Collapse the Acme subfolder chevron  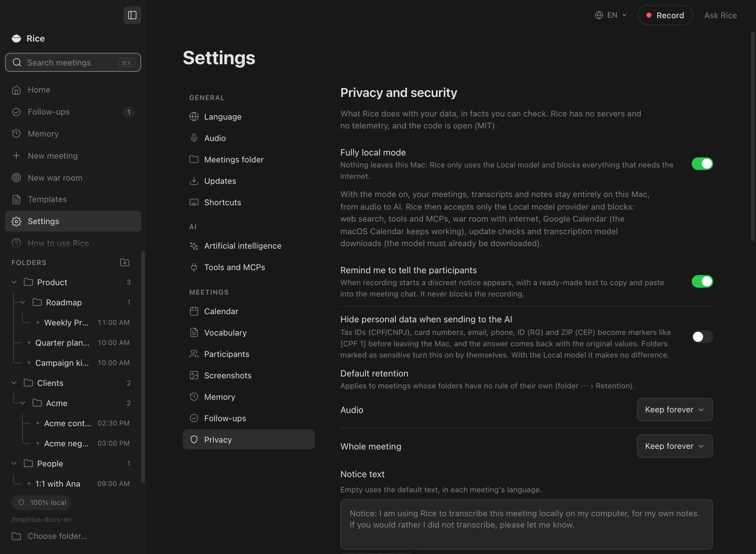[x=23, y=403]
